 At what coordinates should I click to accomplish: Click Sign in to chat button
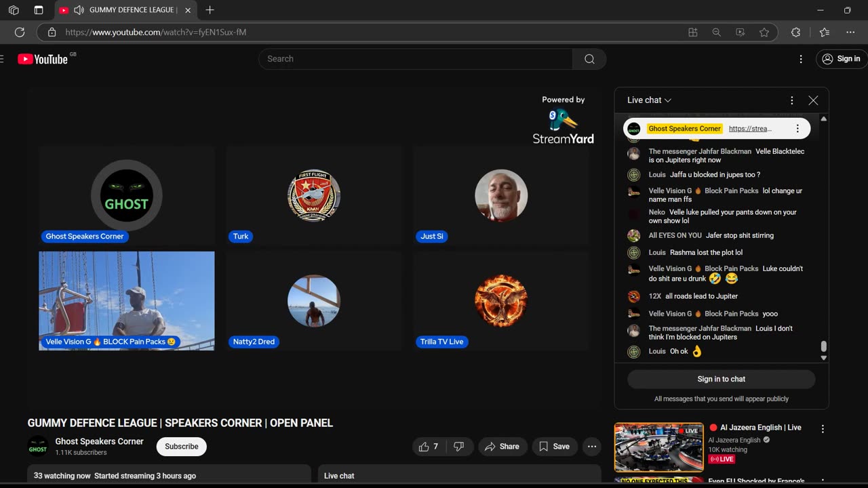pyautogui.click(x=722, y=379)
